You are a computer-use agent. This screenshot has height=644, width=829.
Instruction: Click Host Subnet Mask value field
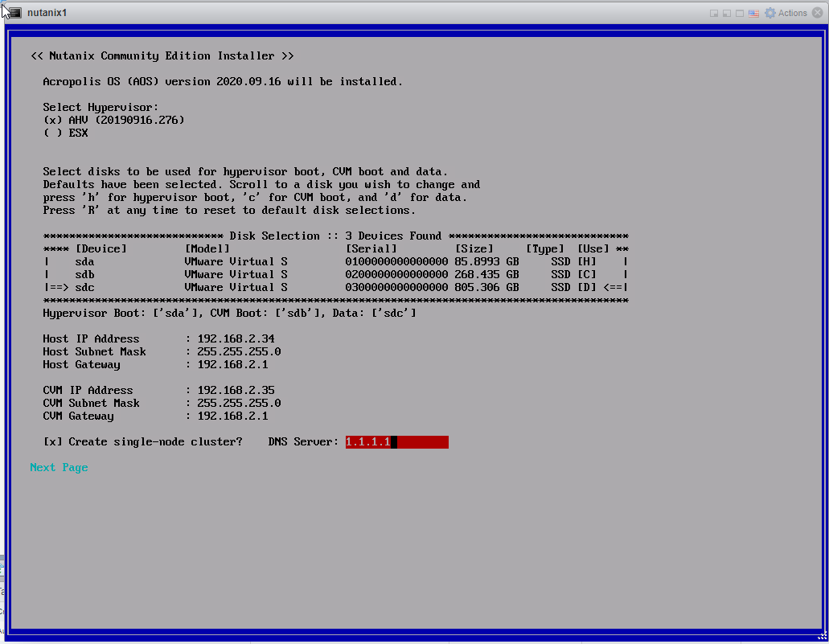click(x=239, y=351)
